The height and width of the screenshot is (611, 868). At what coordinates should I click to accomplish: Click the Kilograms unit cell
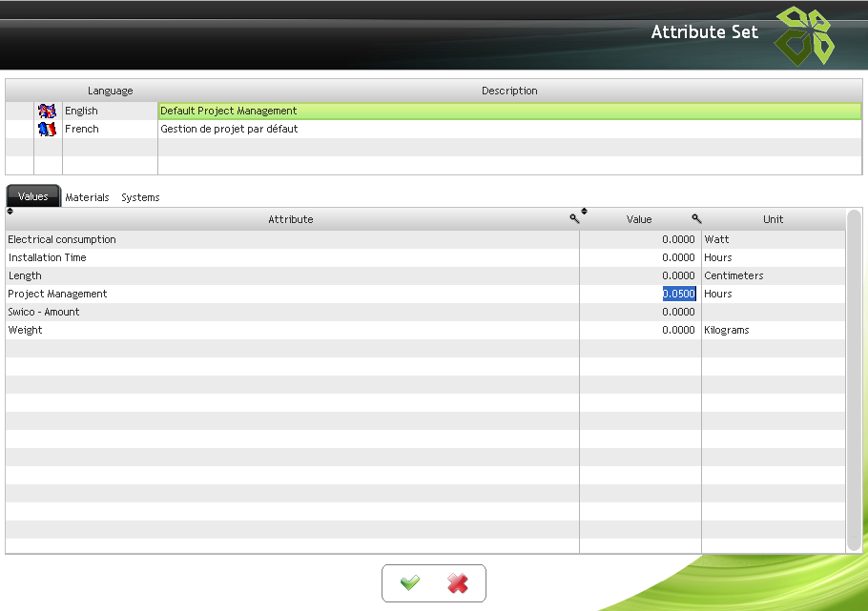click(774, 330)
